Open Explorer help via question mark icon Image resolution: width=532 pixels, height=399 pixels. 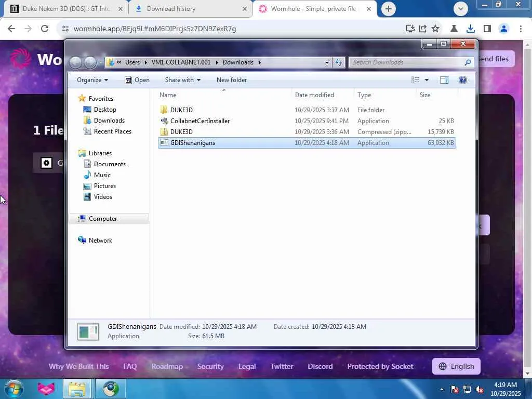(x=462, y=80)
